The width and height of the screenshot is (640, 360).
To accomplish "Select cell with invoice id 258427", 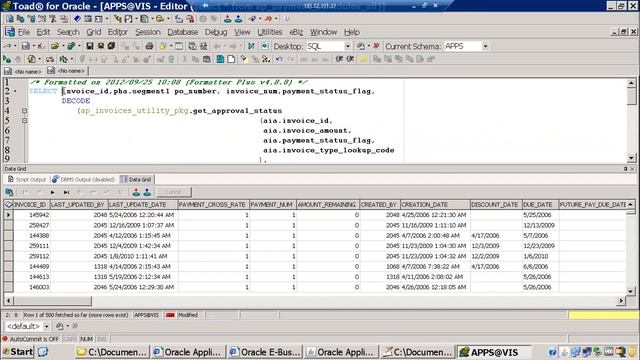I will pos(31,225).
